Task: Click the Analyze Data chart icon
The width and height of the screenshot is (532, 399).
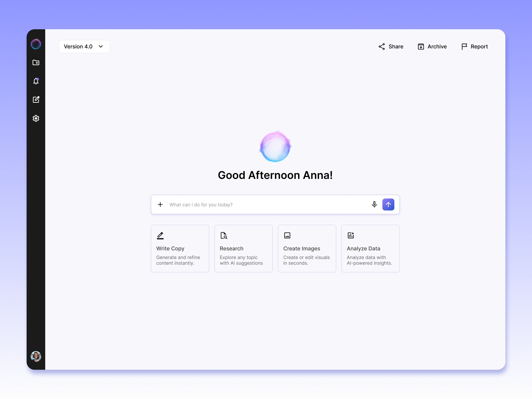Action: click(351, 235)
